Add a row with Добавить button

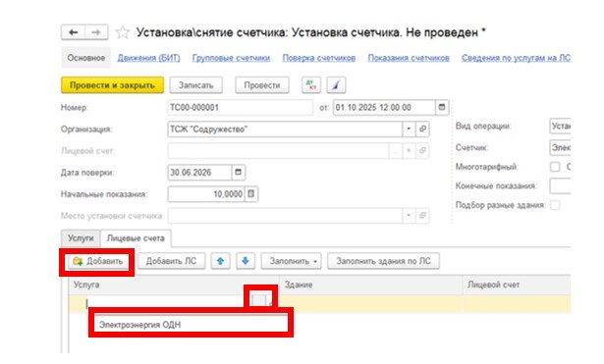(x=97, y=261)
